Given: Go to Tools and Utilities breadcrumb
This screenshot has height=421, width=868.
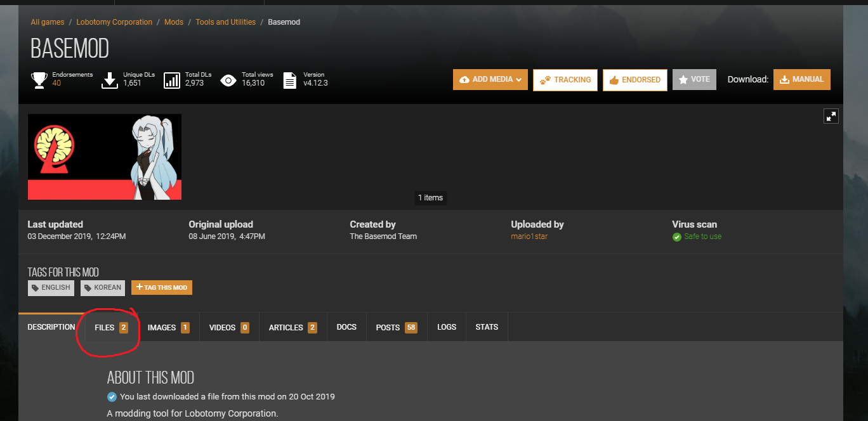Looking at the screenshot, I should click(x=225, y=22).
